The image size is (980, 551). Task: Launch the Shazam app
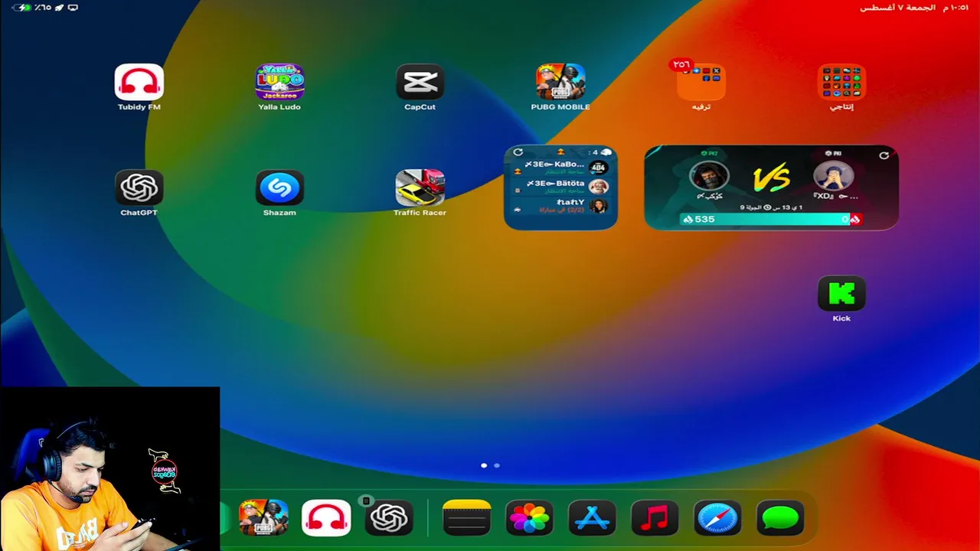pyautogui.click(x=279, y=187)
